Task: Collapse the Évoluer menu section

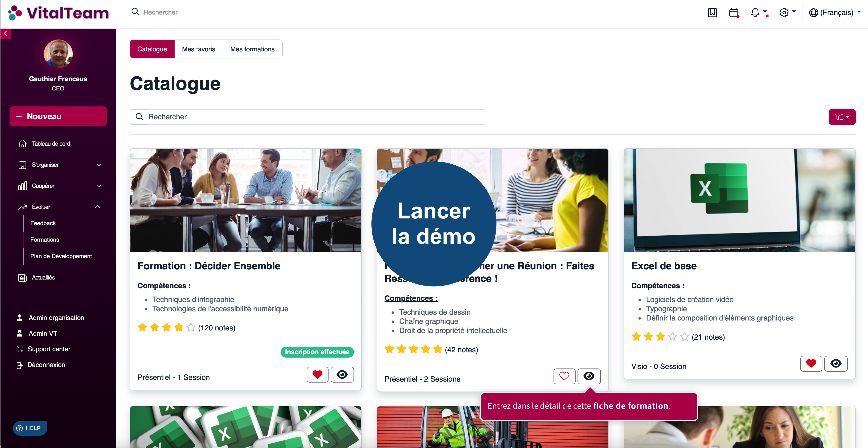Action: pos(97,207)
